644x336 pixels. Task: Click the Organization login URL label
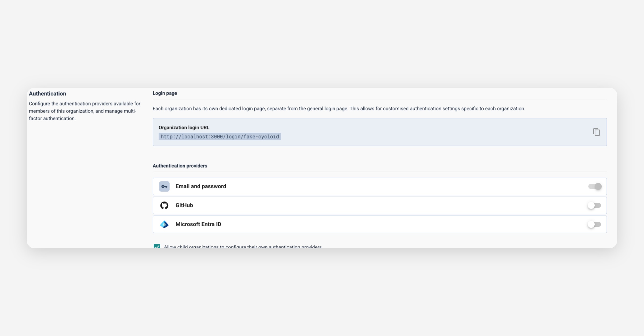(x=184, y=128)
